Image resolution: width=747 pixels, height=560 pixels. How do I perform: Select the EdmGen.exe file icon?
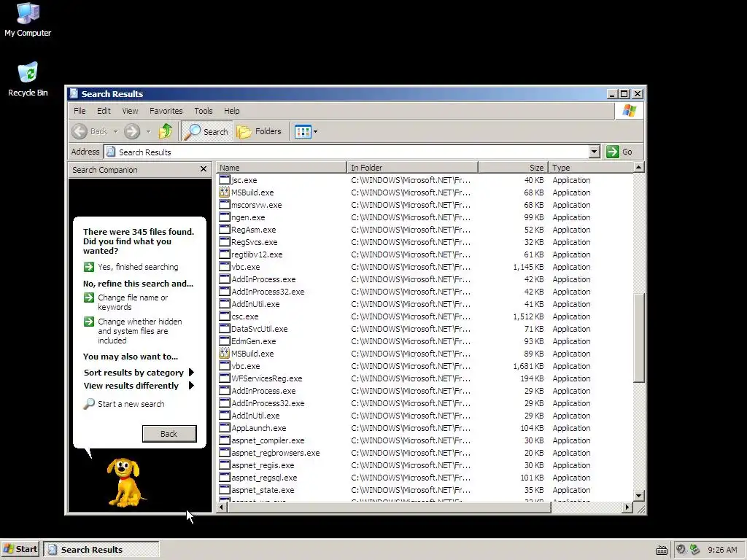(225, 341)
